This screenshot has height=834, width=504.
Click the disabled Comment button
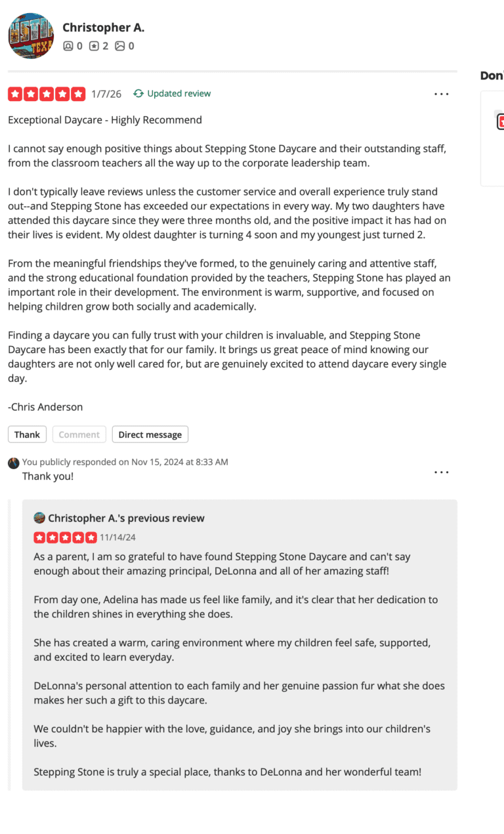click(x=79, y=434)
